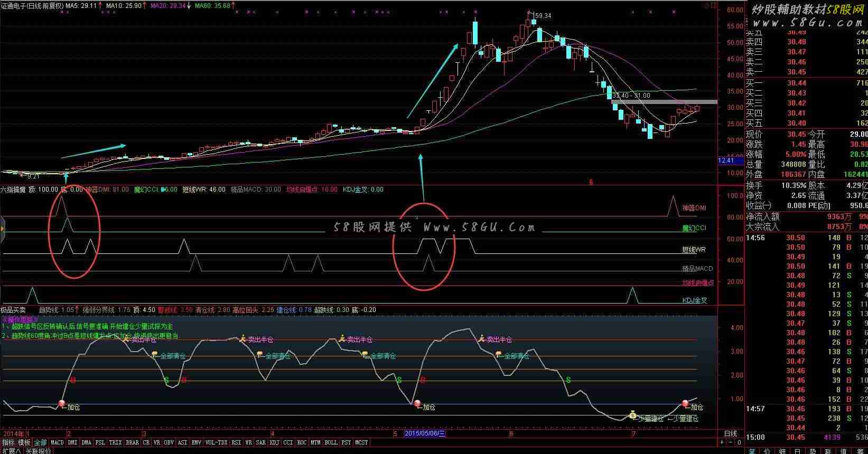Click the 买一 bid row
The width and height of the screenshot is (868, 454).
(806, 83)
